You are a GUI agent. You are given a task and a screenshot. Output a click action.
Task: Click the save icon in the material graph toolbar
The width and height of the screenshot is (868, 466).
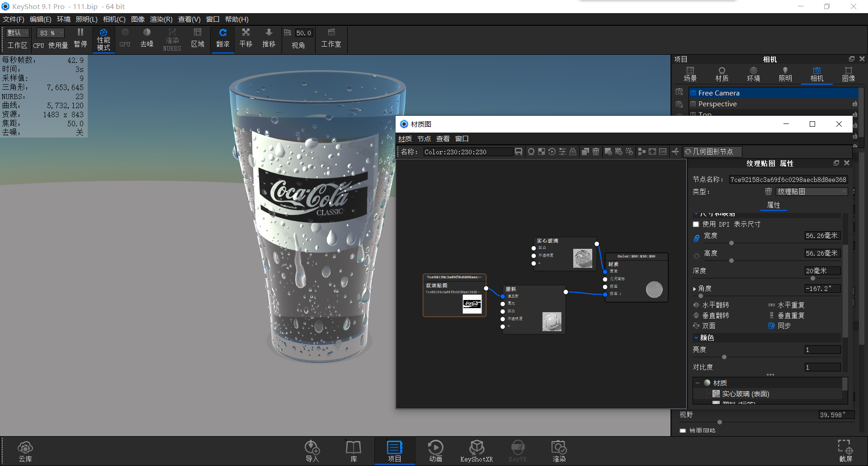point(518,152)
